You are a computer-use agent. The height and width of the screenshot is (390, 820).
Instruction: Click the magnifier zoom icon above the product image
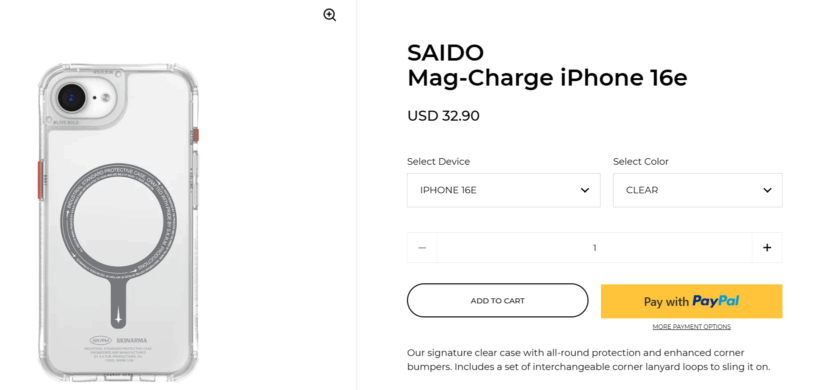329,15
